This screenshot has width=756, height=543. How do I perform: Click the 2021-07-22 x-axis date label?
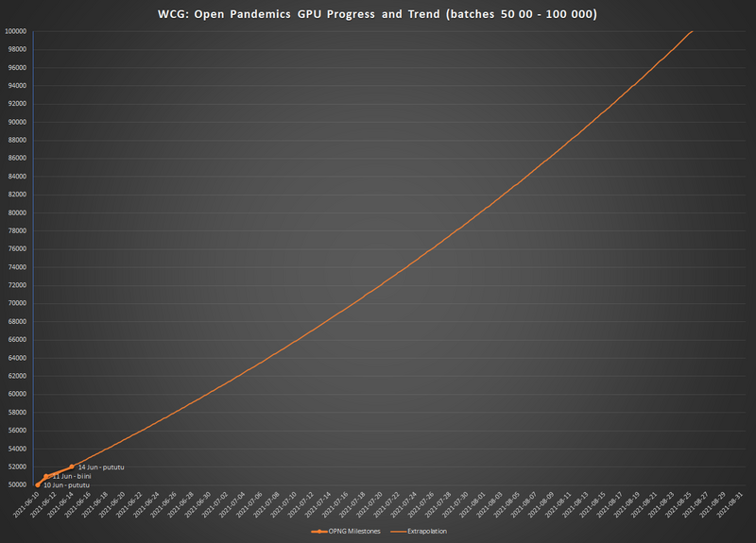[x=387, y=504]
